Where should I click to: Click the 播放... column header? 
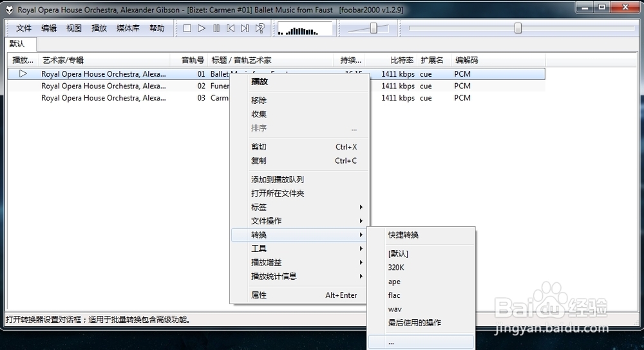[23, 60]
